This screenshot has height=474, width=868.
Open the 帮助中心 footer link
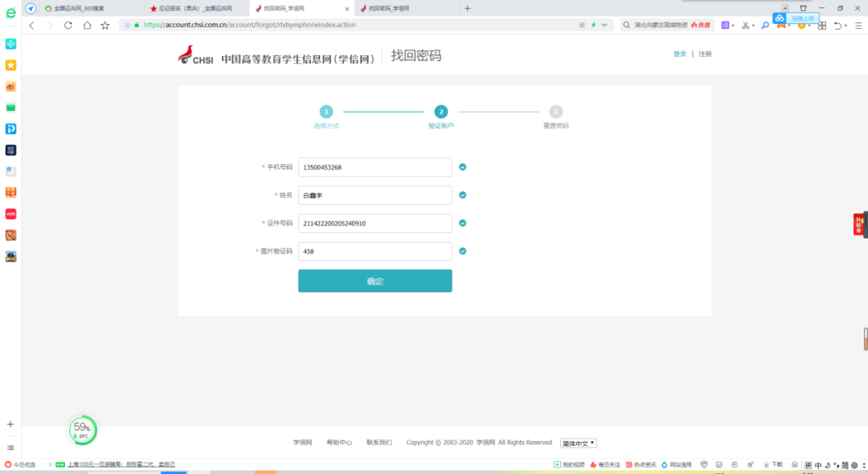339,443
